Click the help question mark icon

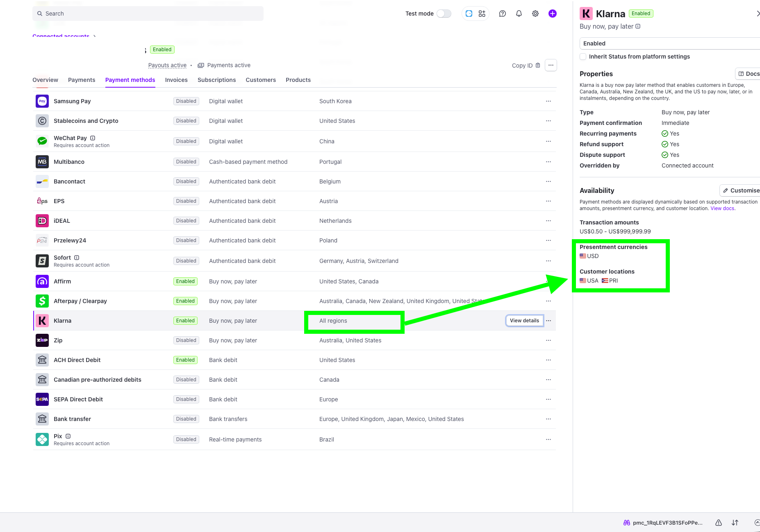502,14
